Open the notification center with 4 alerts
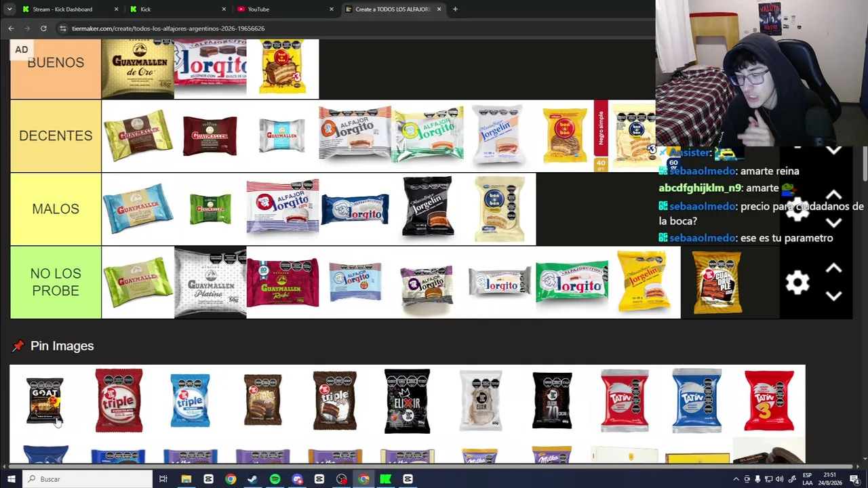 [x=854, y=479]
